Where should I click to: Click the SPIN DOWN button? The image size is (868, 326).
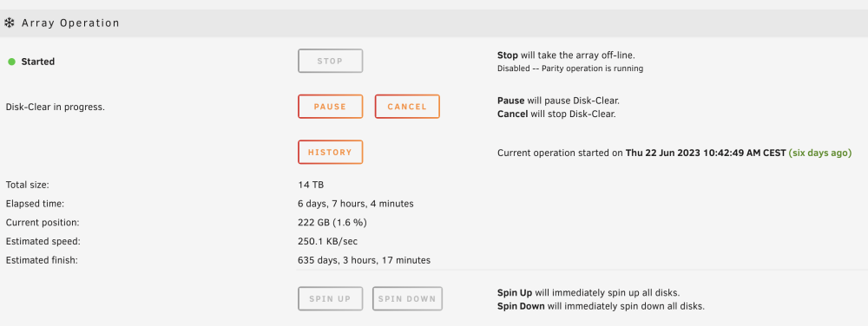[x=407, y=299]
